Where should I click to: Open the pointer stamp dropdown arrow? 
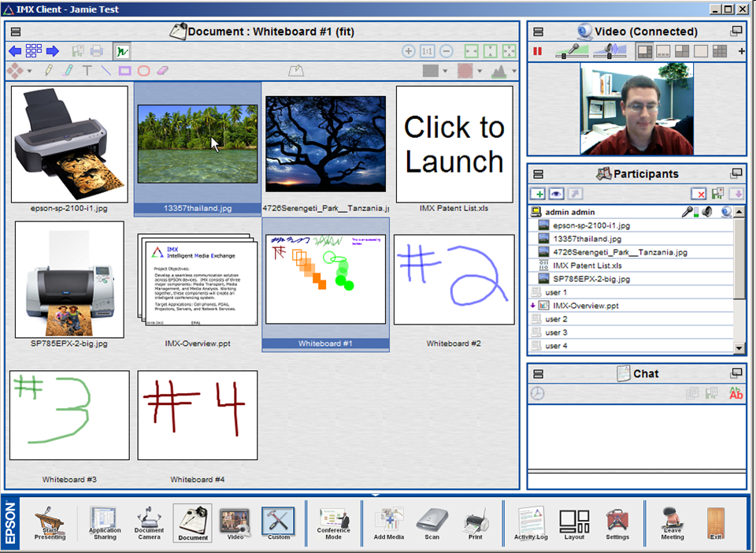coord(30,72)
